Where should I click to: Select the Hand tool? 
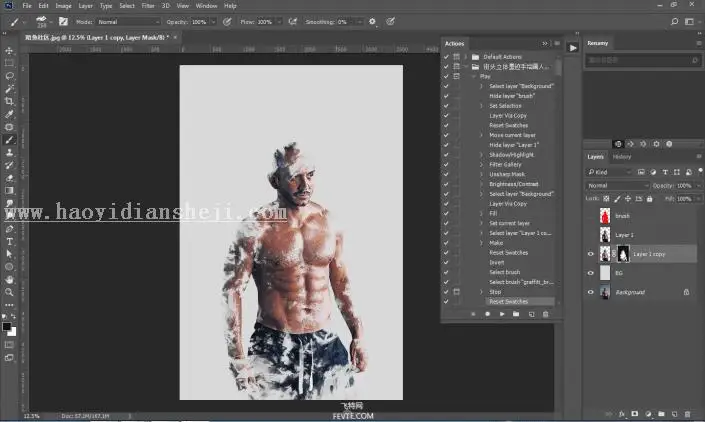(x=9, y=280)
